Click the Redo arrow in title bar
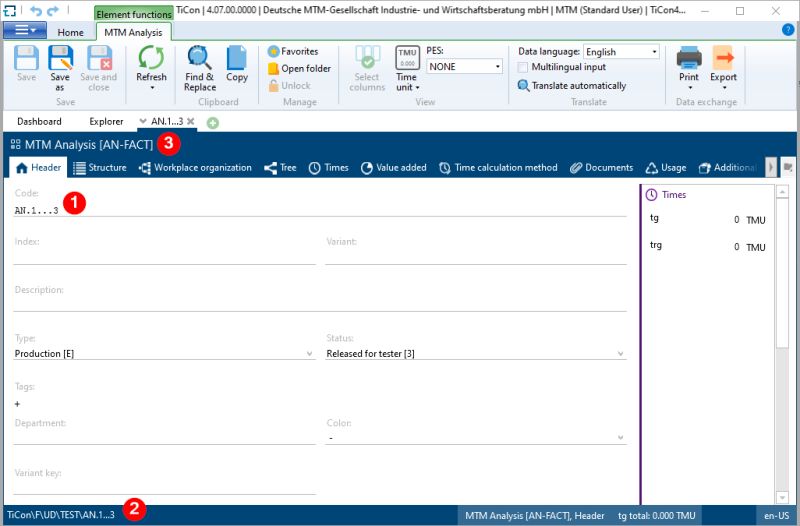 [53, 10]
